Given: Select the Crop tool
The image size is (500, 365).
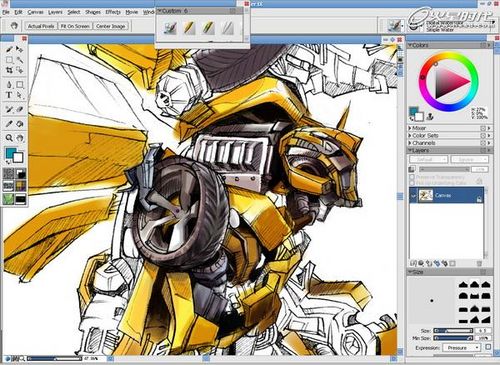Looking at the screenshot, I should click(9, 70).
